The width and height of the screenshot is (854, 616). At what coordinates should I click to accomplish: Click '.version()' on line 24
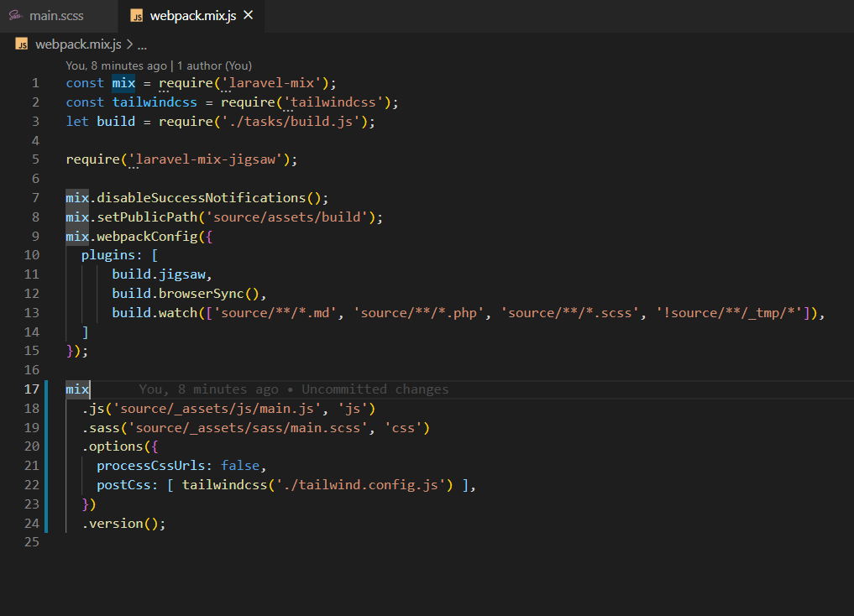coord(120,523)
